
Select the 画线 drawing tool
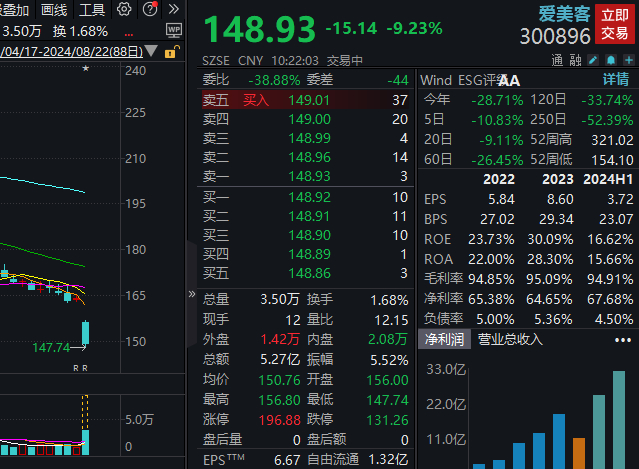[x=54, y=9]
